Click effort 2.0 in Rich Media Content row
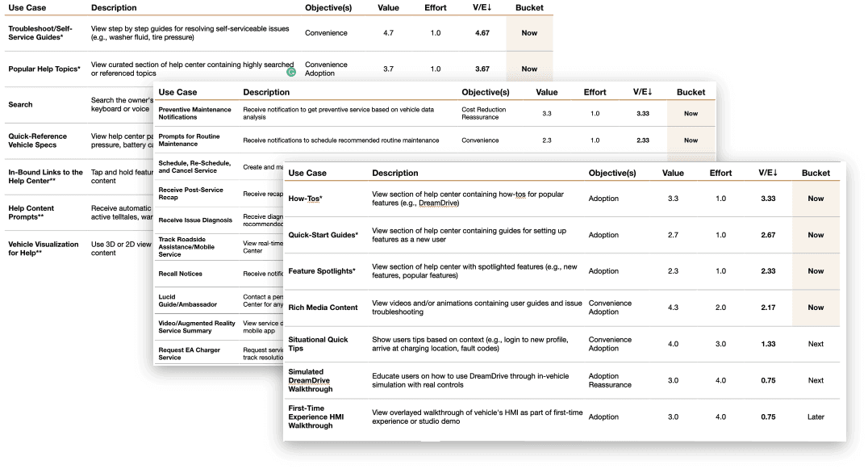The width and height of the screenshot is (868, 469). click(x=720, y=308)
